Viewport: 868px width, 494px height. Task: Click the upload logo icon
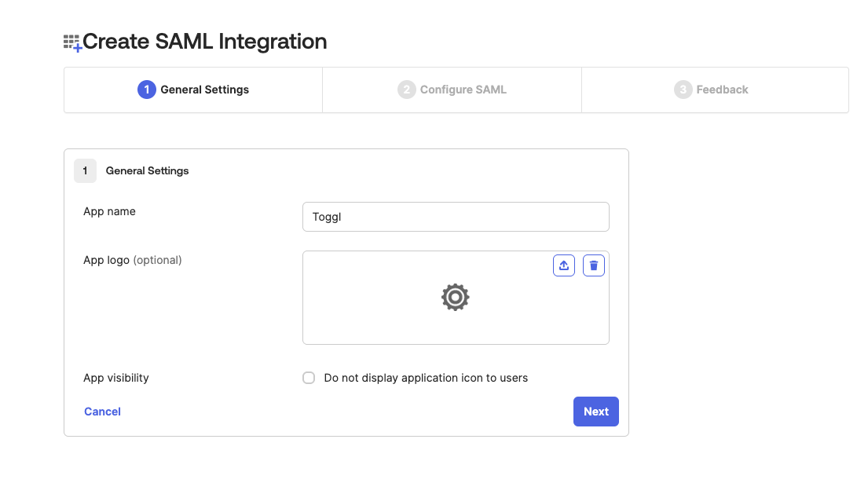tap(563, 265)
